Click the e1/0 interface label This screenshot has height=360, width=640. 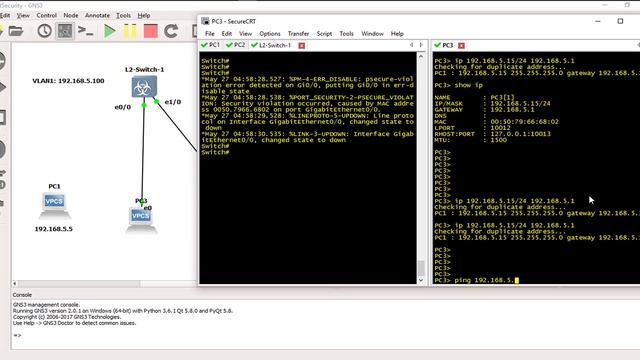pyautogui.click(x=173, y=102)
